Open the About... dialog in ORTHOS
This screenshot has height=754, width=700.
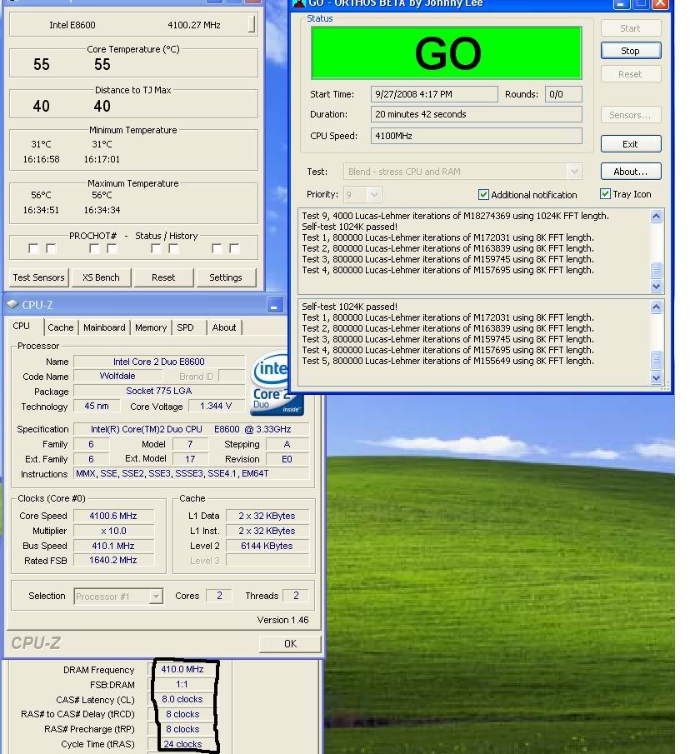tap(631, 171)
